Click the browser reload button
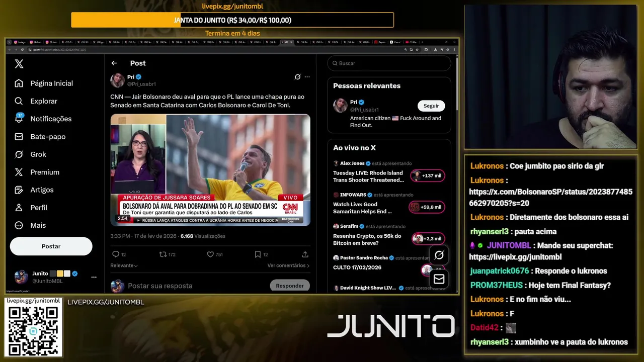This screenshot has width=644, height=362. 23,50
